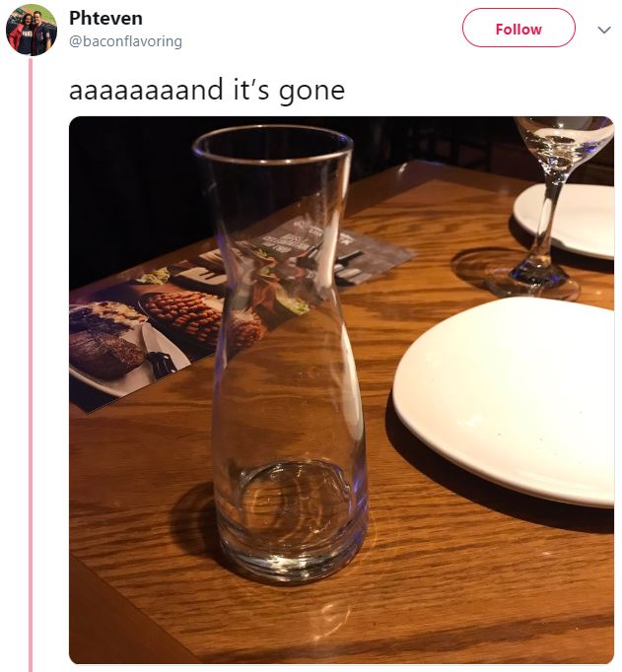The image size is (622, 672).
Task: Expand the tweet options chevron menu
Action: pos(604,30)
